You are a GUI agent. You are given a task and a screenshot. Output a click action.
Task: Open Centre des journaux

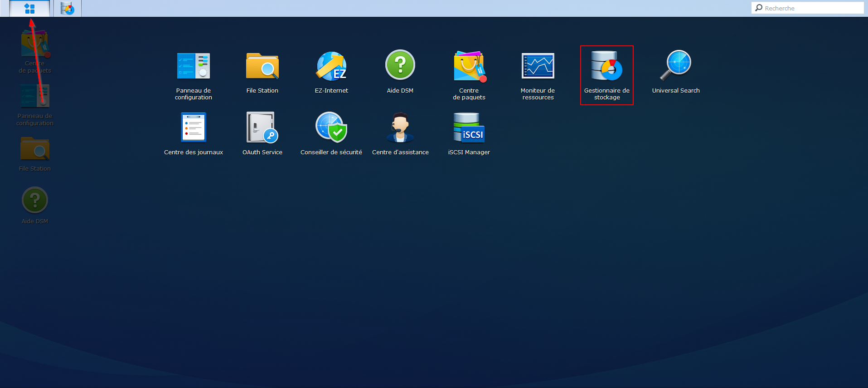pyautogui.click(x=194, y=134)
